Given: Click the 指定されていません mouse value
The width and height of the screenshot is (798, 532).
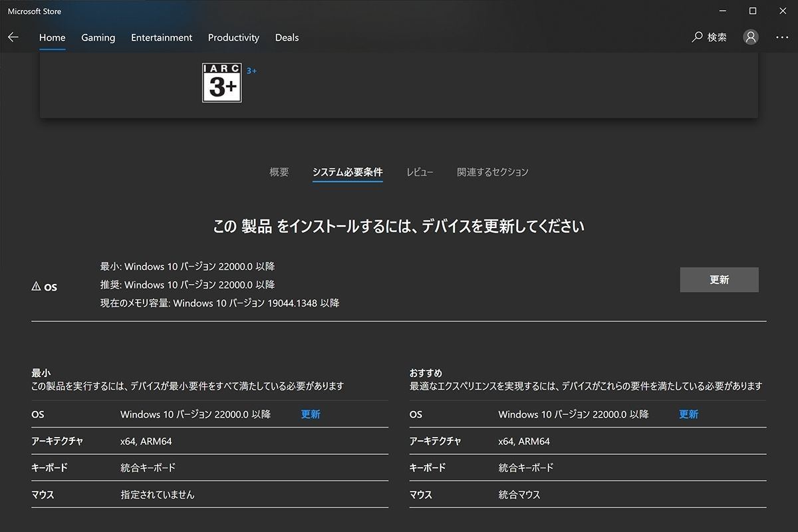Looking at the screenshot, I should click(x=158, y=495).
